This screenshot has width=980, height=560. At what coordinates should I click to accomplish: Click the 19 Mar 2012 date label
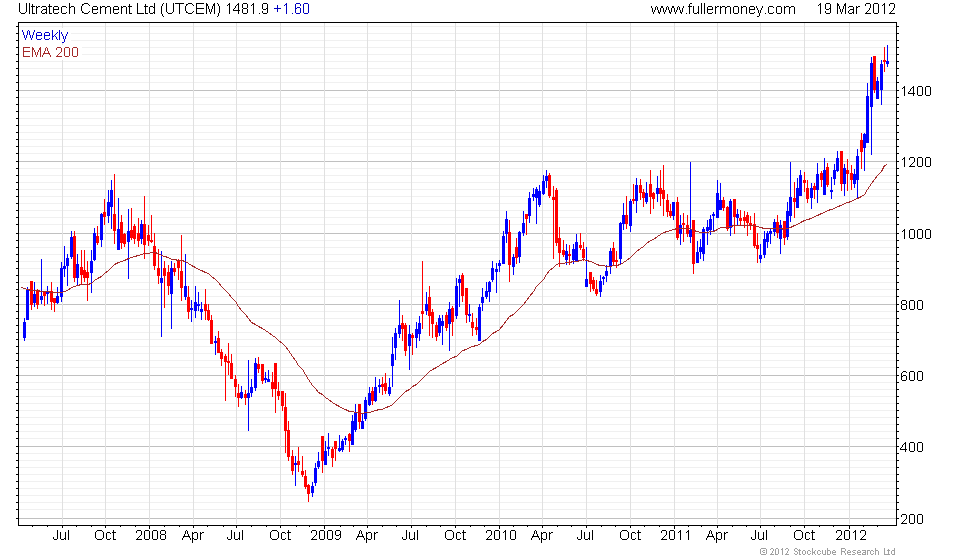click(x=858, y=9)
